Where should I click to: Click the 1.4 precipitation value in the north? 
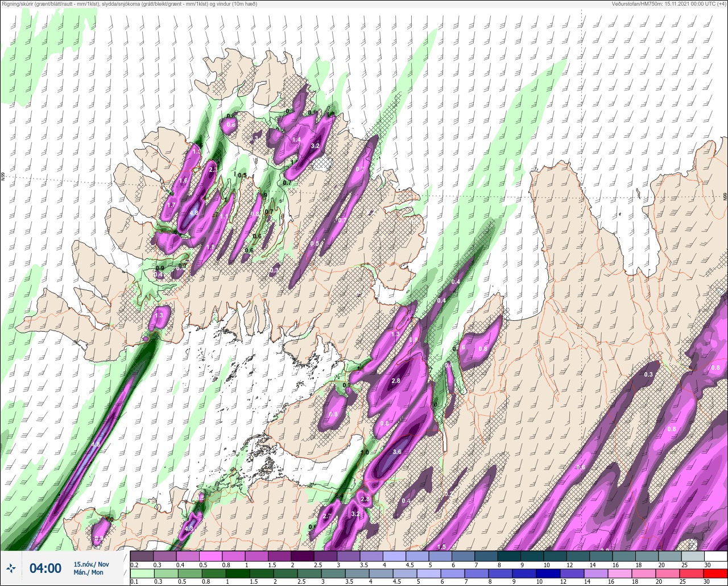(296, 140)
